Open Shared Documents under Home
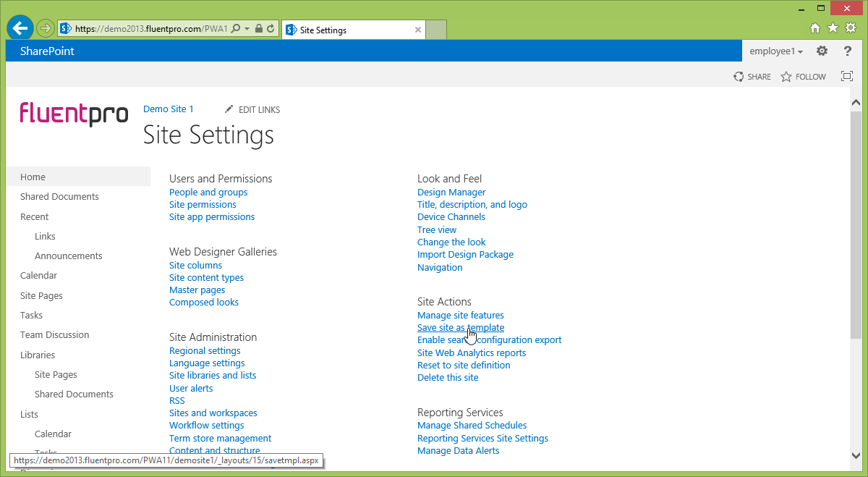The height and width of the screenshot is (477, 868). [59, 196]
